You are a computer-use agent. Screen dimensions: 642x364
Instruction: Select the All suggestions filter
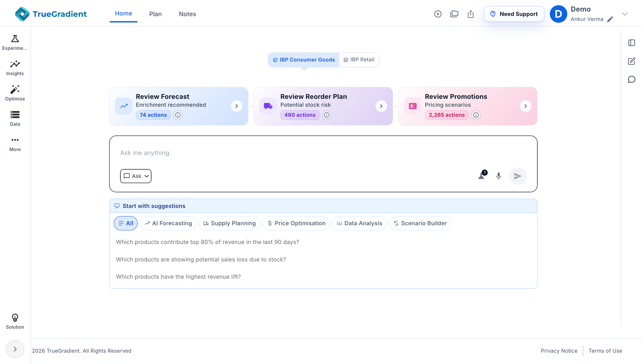126,223
